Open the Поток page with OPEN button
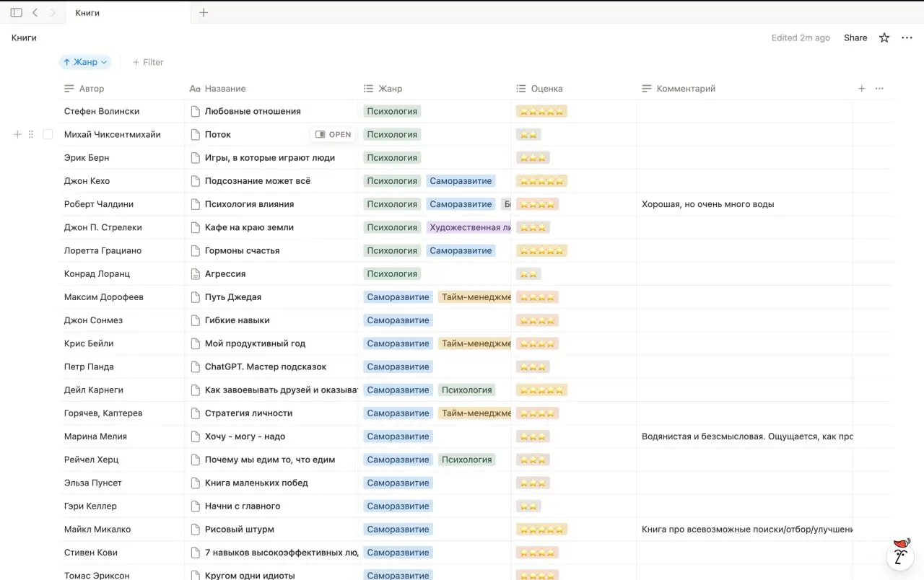Viewport: 924px width, 580px height. pos(334,134)
